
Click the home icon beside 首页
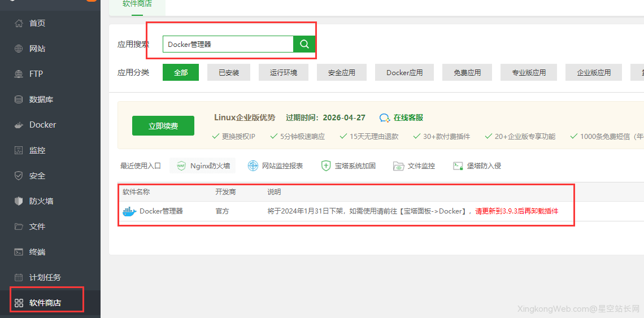19,23
